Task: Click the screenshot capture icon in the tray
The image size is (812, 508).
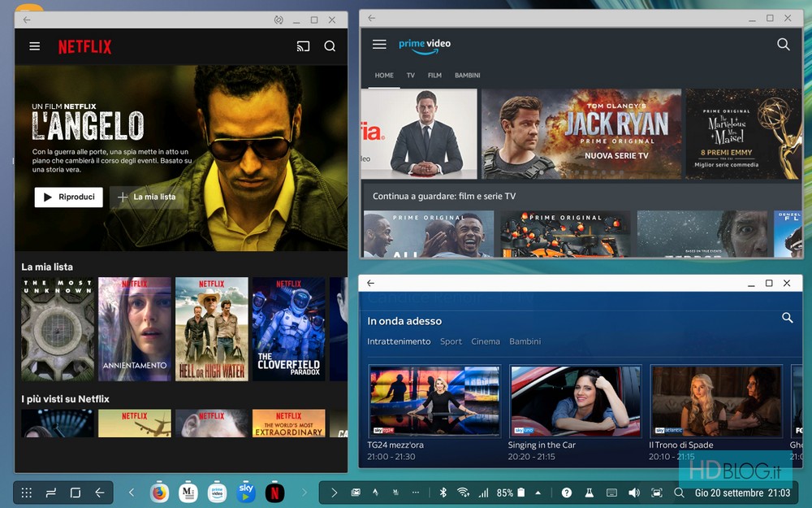Action: pyautogui.click(x=657, y=493)
